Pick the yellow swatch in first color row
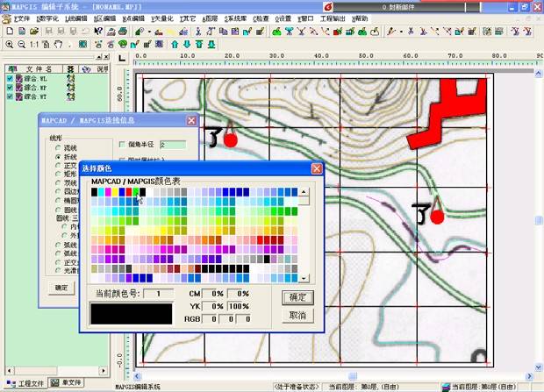Viewport: 544px width, 392px height. [x=115, y=192]
